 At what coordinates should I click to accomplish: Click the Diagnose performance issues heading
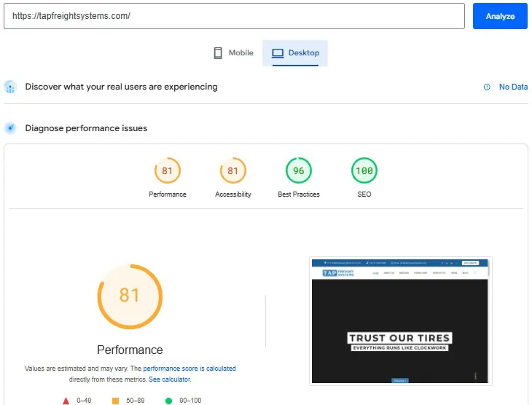[x=86, y=128]
